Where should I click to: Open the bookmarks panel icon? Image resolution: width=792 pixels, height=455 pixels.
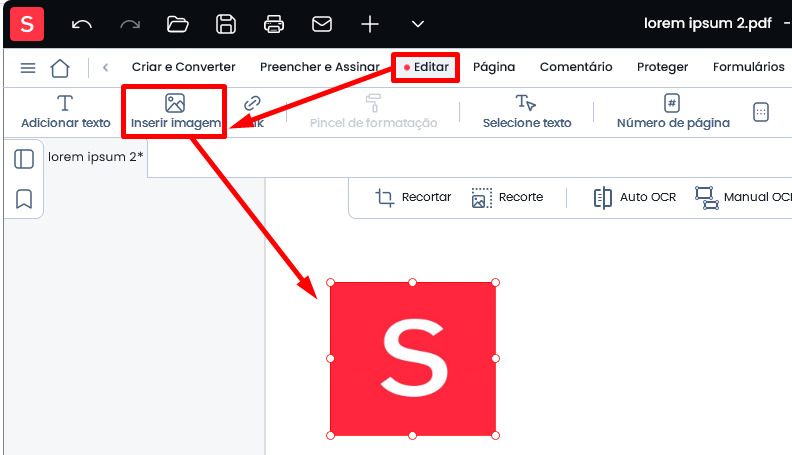[x=24, y=198]
